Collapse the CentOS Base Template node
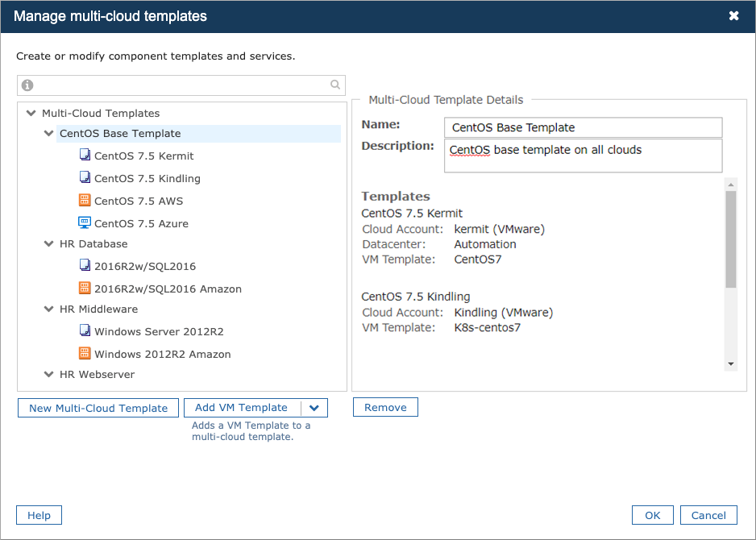Image resolution: width=756 pixels, height=540 pixels. pos(48,134)
